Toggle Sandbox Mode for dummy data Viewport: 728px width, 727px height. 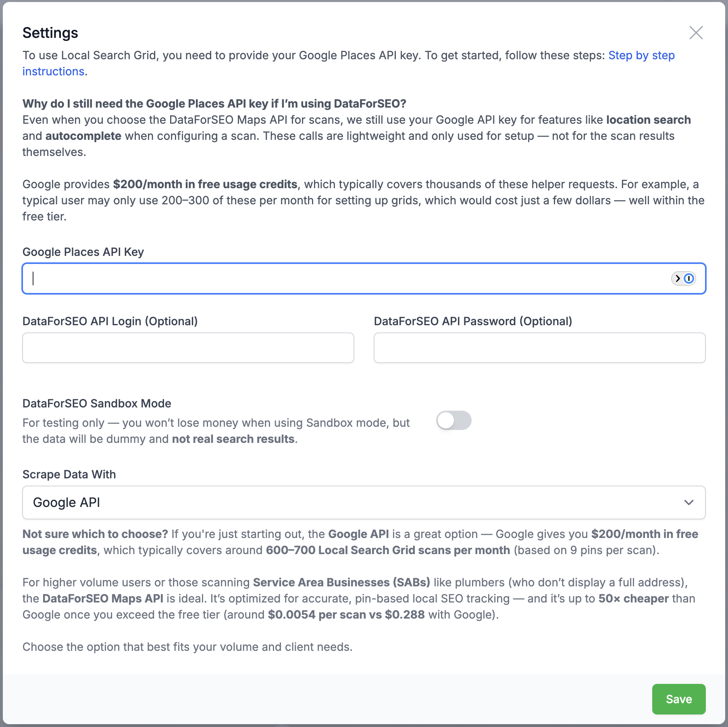tap(454, 420)
